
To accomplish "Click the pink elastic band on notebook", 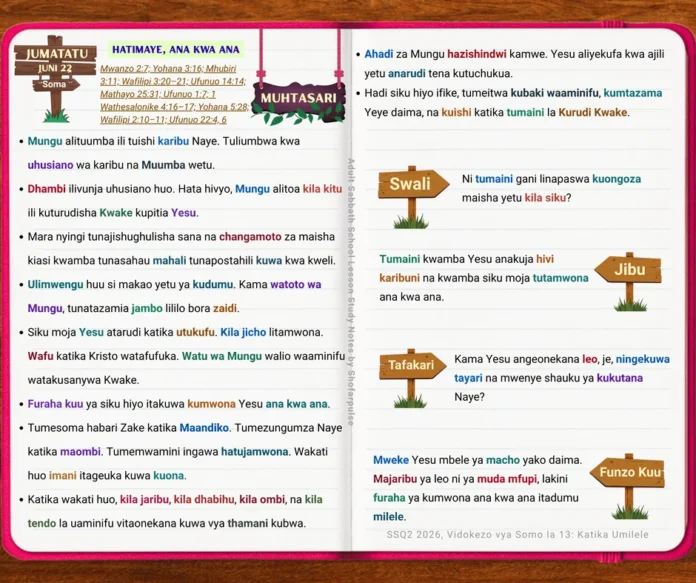I will [x=613, y=24].
